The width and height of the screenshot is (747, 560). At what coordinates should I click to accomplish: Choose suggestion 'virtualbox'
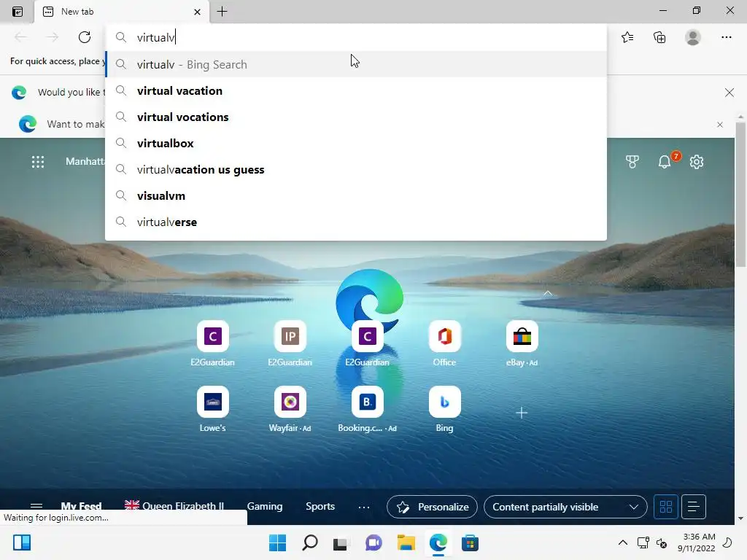tap(356, 144)
